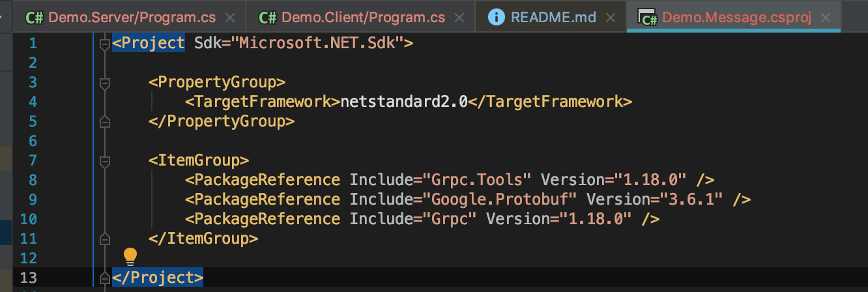Click the C# file icon on Demo.Server tab
This screenshot has height=292, width=868.
[x=34, y=18]
